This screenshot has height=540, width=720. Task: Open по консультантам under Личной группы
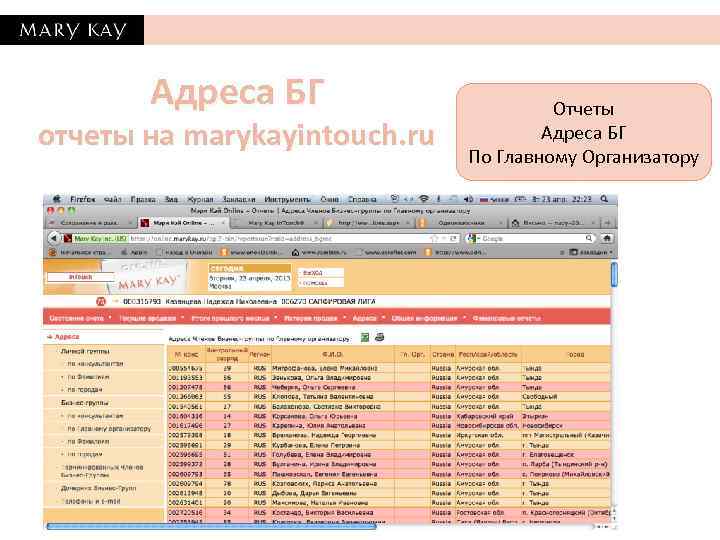click(x=95, y=363)
